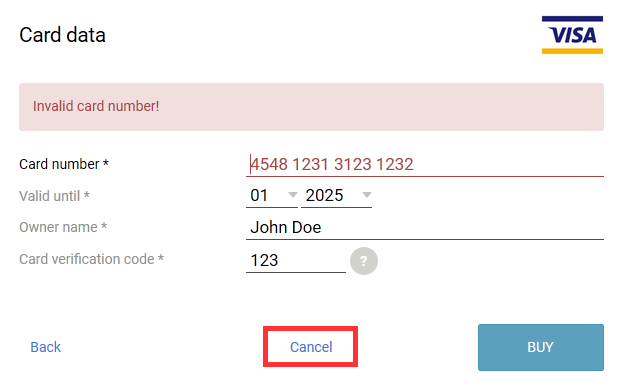
Task: Expand the expiry year dropdown arrow
Action: pyautogui.click(x=367, y=195)
